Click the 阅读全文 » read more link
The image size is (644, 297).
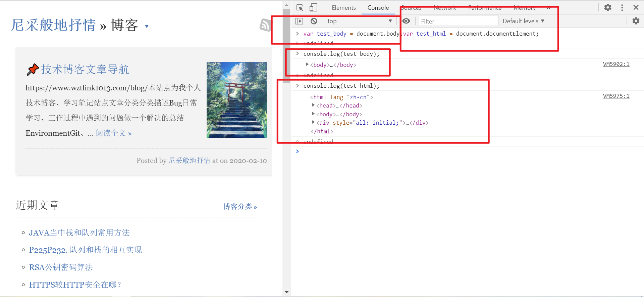(114, 133)
